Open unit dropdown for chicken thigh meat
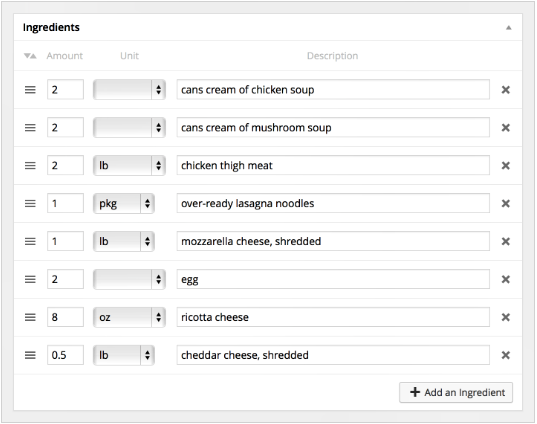The height and width of the screenshot is (424, 537). click(129, 166)
